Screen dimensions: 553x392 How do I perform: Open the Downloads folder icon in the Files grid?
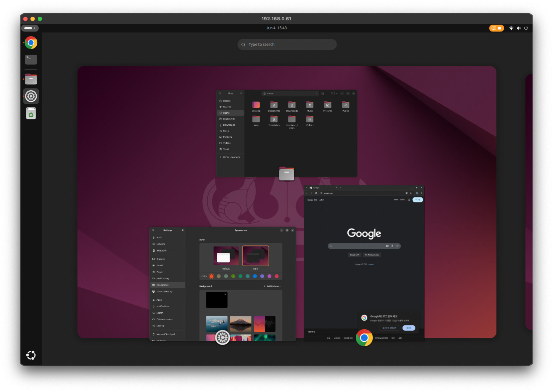(292, 107)
